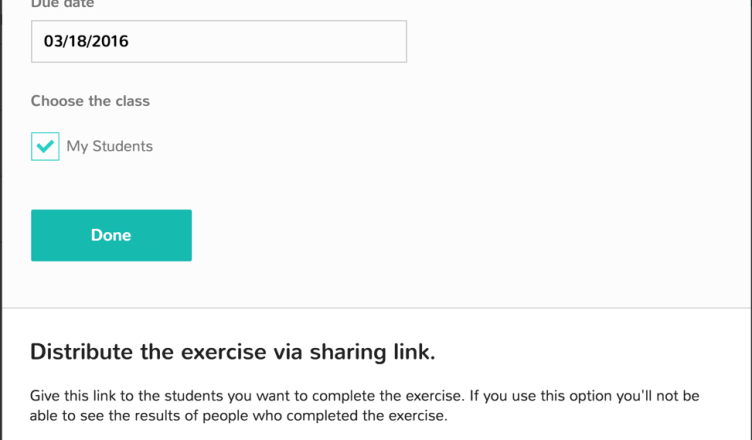The image size is (752, 440).
Task: Click the teal checkmark icon
Action: click(x=45, y=146)
